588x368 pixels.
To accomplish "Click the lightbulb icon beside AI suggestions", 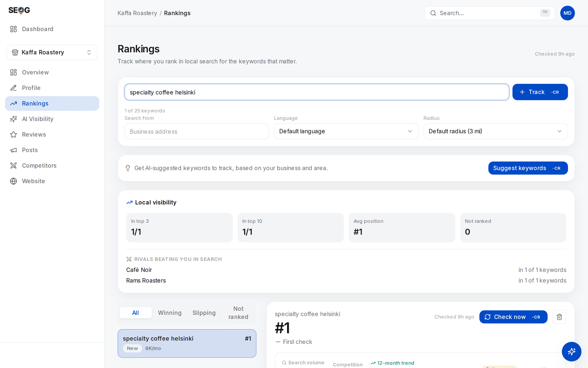I will (x=128, y=168).
